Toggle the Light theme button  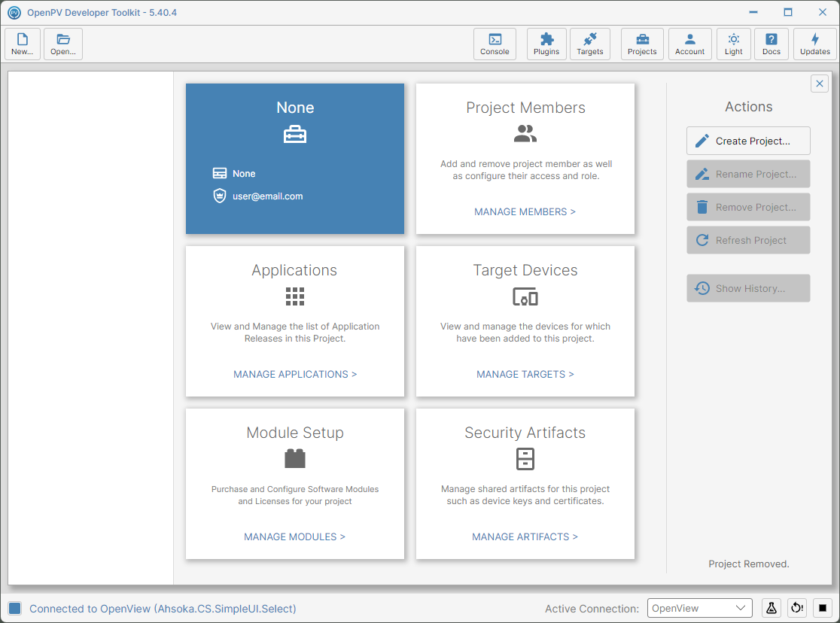point(733,44)
